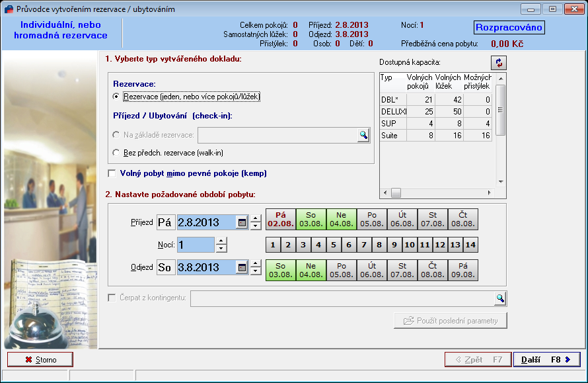
Task: Enable the Čerpat z kontingentu checkbox
Action: coord(110,298)
